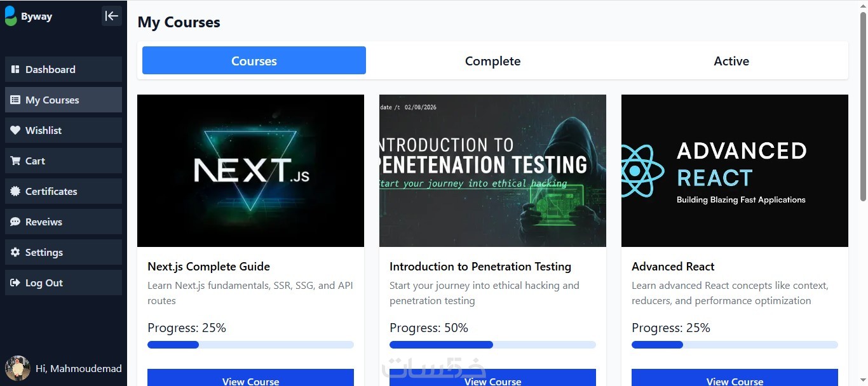Click the Next.js course progress bar
This screenshot has height=386, width=868.
250,345
